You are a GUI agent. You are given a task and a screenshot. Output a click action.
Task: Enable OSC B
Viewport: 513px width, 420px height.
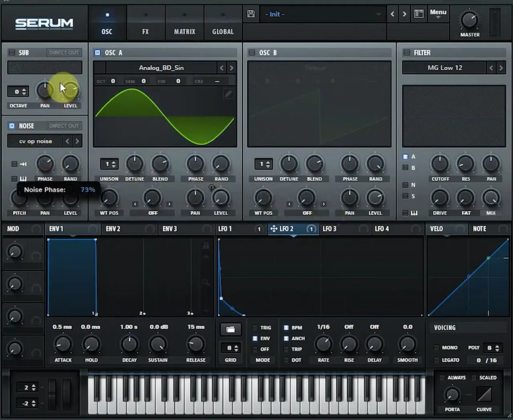pyautogui.click(x=252, y=52)
